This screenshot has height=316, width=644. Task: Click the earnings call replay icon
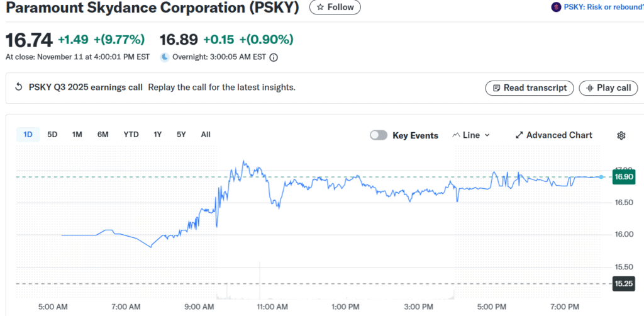18,87
